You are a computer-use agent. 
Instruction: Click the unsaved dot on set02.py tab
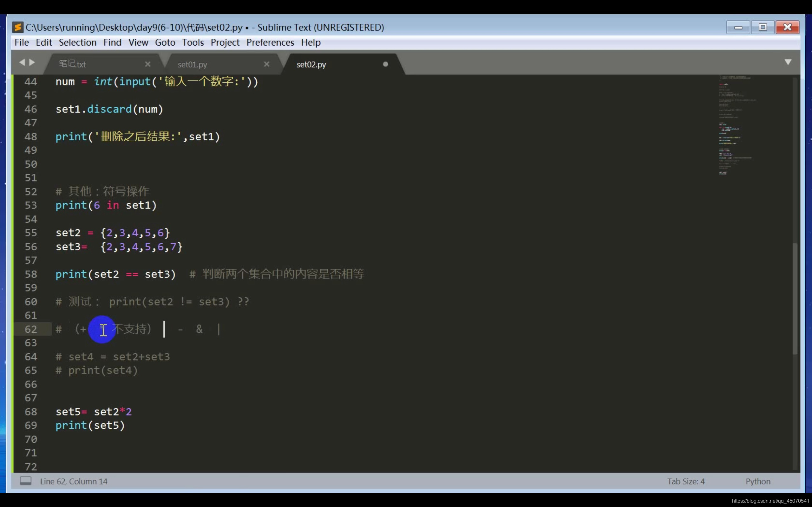pos(385,64)
